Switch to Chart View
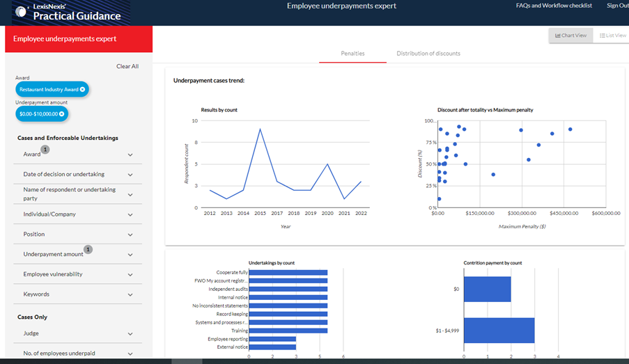This screenshot has width=629, height=364. click(x=570, y=35)
